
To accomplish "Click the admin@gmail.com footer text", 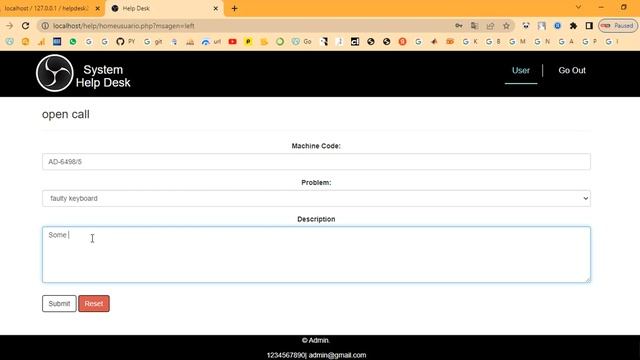I will 337,355.
